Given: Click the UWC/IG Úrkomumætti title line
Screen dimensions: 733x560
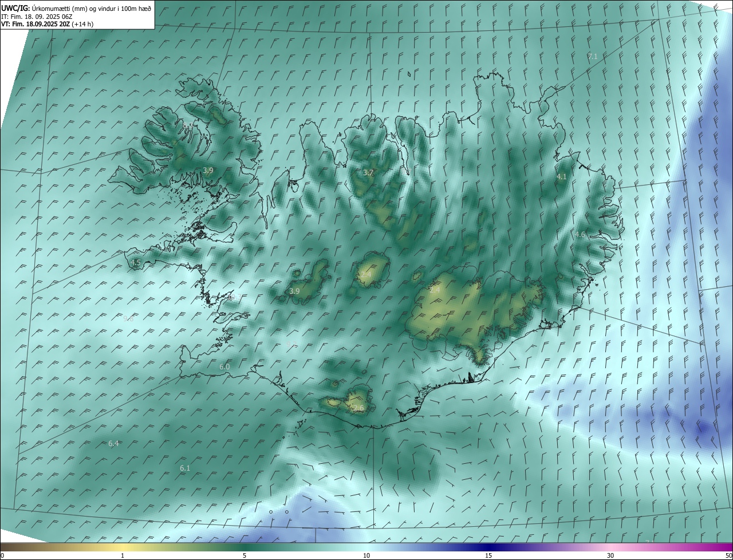Looking at the screenshot, I should click(76, 8).
